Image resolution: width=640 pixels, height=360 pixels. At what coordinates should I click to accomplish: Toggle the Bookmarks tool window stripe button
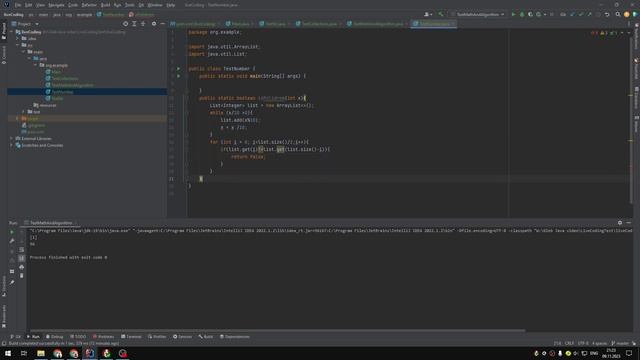(4, 316)
